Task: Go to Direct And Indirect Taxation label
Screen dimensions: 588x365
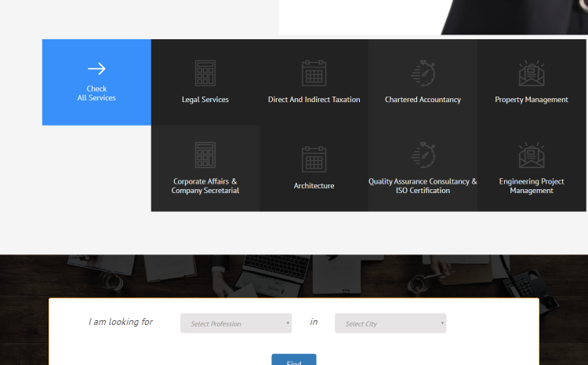Action: pyautogui.click(x=314, y=100)
